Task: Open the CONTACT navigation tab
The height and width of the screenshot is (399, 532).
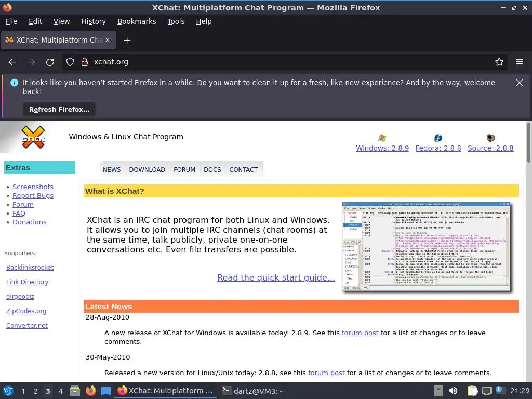Action: pyautogui.click(x=243, y=170)
